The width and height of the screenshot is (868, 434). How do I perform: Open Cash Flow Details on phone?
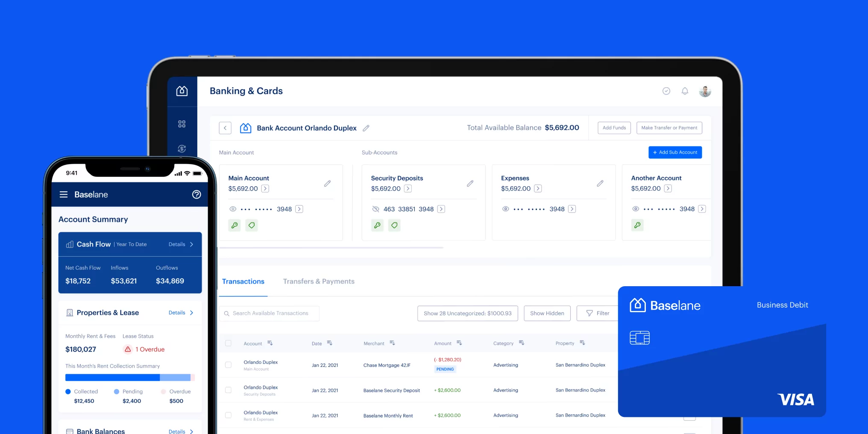click(181, 244)
